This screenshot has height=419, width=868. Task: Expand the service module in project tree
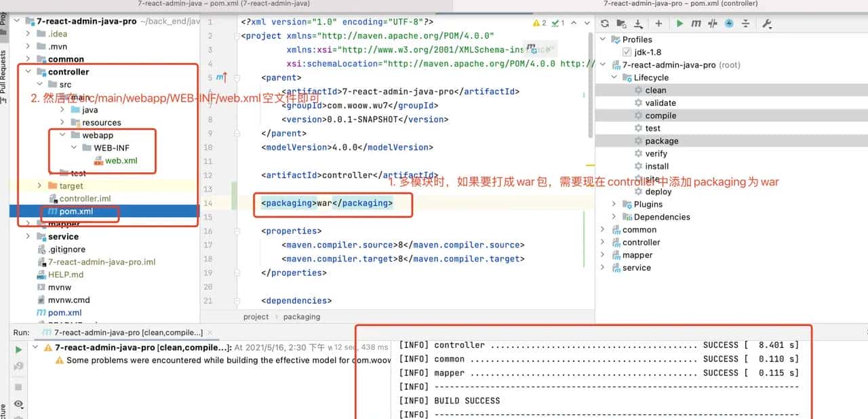click(x=27, y=236)
